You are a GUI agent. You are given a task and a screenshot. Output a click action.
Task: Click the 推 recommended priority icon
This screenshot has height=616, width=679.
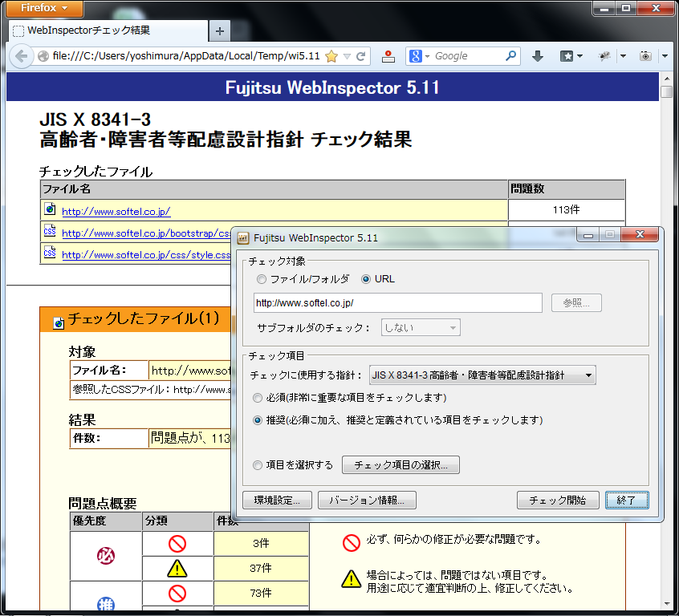coord(106,605)
